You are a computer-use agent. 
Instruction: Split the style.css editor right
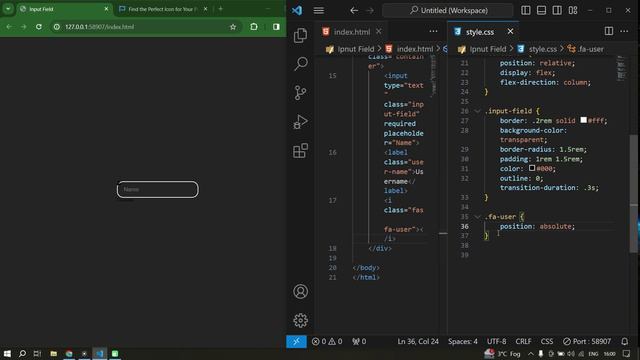609,31
